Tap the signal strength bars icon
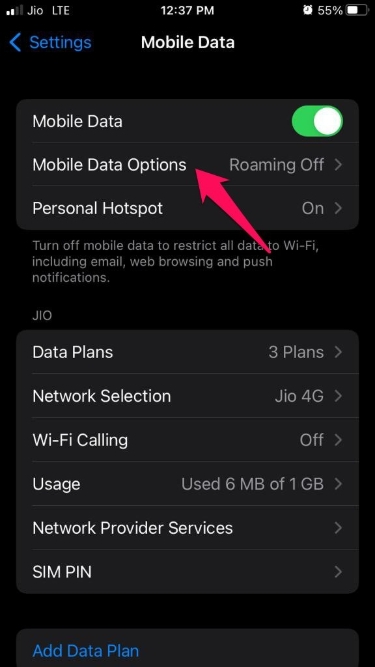The image size is (375, 667). pyautogui.click(x=14, y=11)
